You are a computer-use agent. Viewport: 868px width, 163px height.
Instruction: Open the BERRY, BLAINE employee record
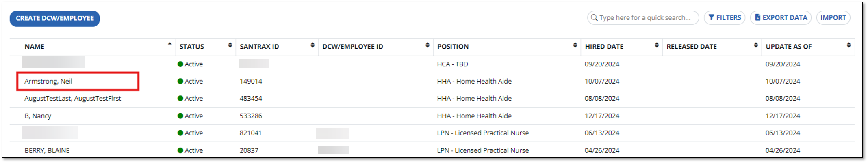[x=47, y=150]
